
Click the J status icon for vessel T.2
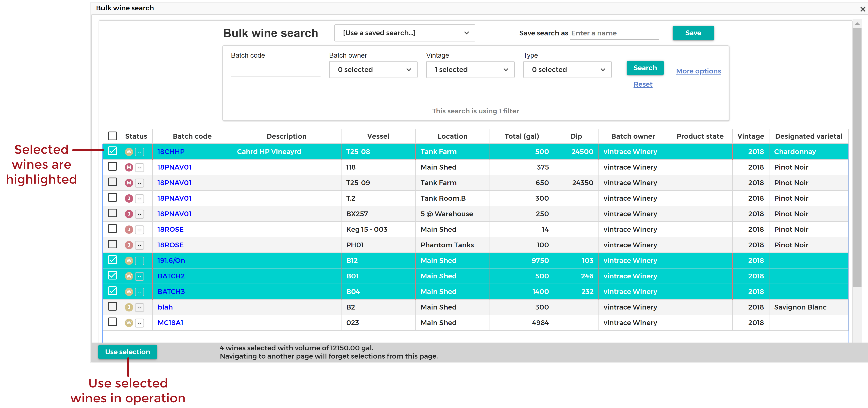(x=129, y=198)
